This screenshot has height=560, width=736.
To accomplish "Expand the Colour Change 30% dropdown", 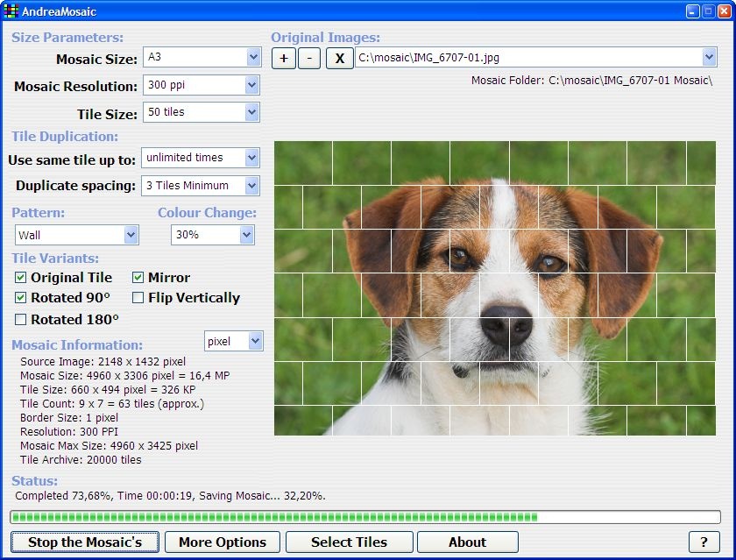I will (246, 235).
